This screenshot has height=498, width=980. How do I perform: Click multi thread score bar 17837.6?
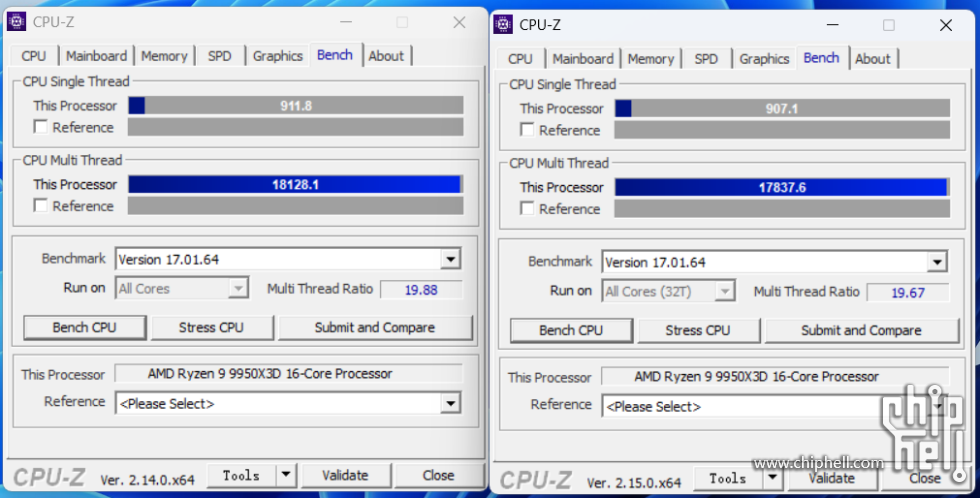(x=782, y=187)
